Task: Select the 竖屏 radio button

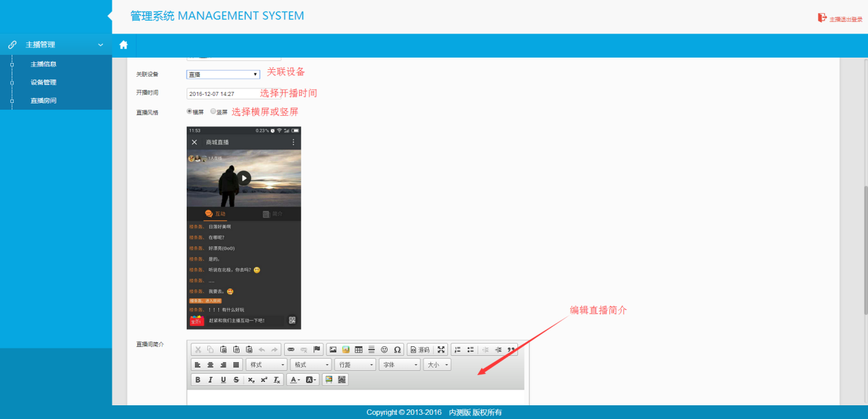Action: [213, 111]
